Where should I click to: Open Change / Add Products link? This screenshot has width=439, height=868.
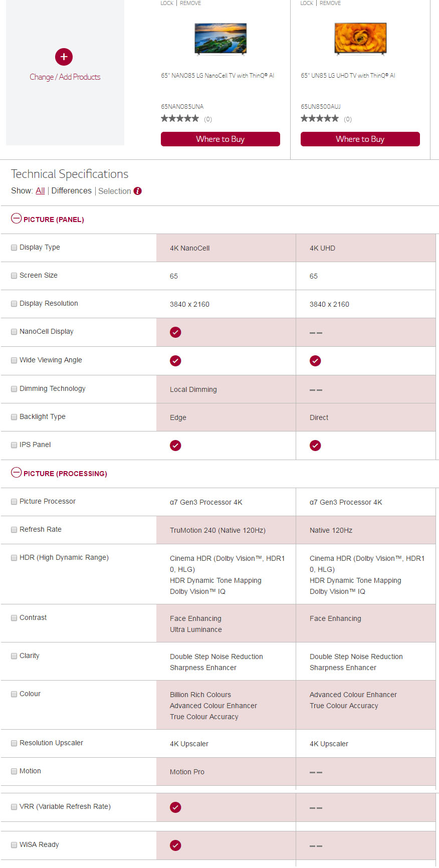tap(65, 77)
